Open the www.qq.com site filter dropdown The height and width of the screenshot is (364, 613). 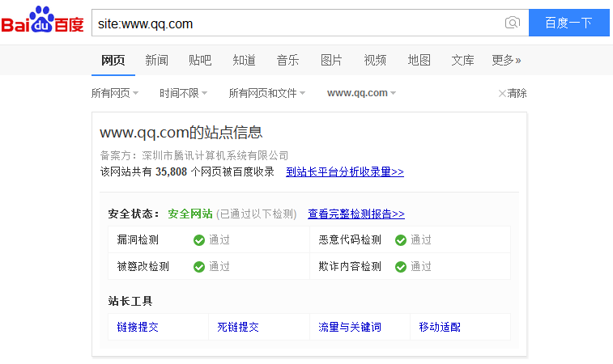coord(361,93)
